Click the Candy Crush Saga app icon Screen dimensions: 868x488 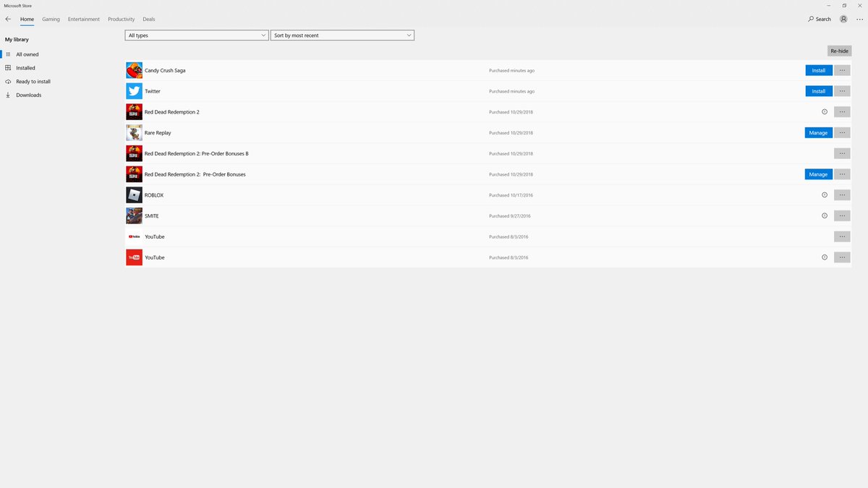[x=134, y=71]
